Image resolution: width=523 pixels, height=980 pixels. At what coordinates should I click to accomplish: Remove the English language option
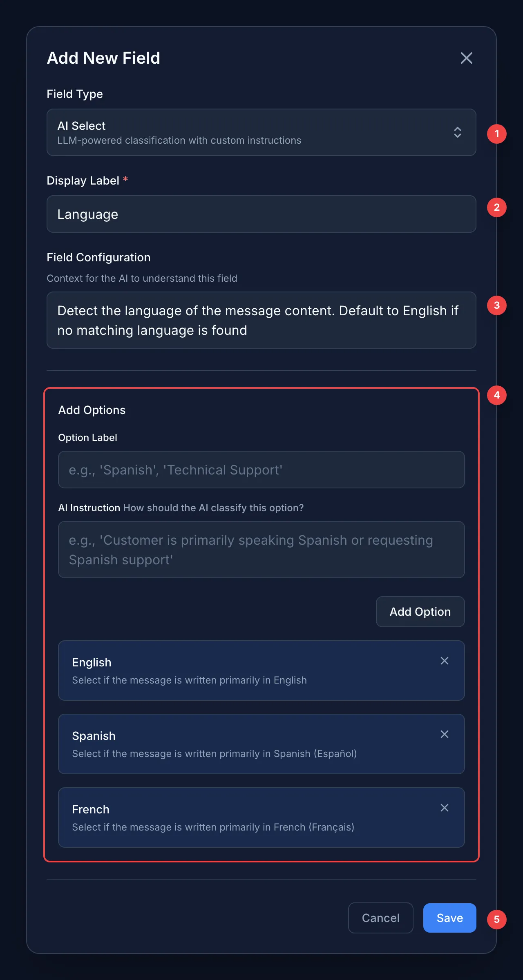(x=445, y=661)
